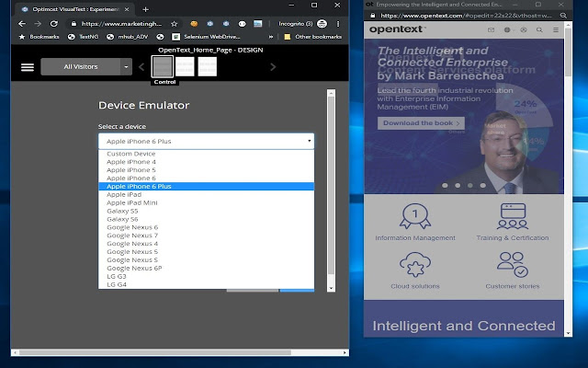
Task: Click the opentext logo
Action: click(397, 29)
